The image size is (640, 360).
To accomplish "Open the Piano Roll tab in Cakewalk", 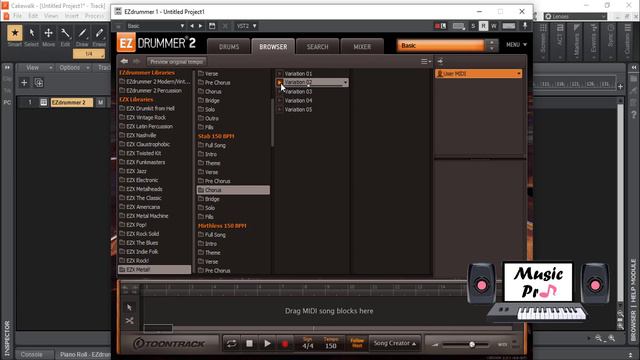I will click(x=84, y=354).
